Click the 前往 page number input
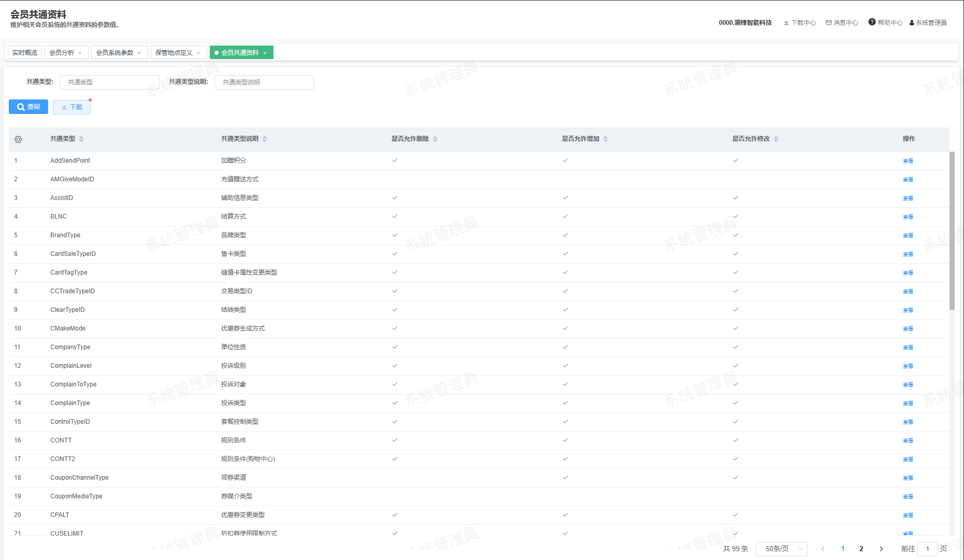Image resolution: width=964 pixels, height=560 pixels. [927, 549]
